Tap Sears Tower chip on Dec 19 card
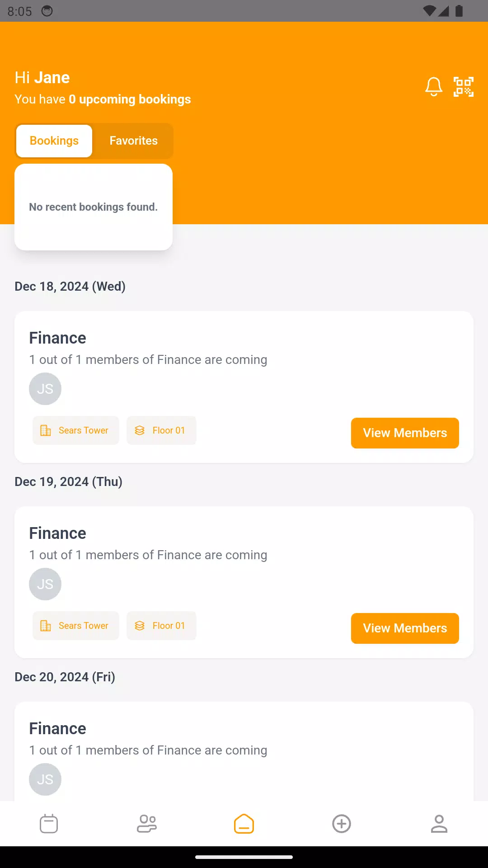Image resolution: width=488 pixels, height=868 pixels. (x=76, y=626)
